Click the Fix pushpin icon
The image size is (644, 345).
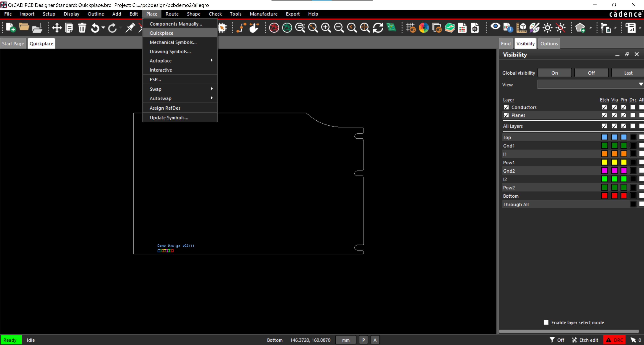[130, 28]
